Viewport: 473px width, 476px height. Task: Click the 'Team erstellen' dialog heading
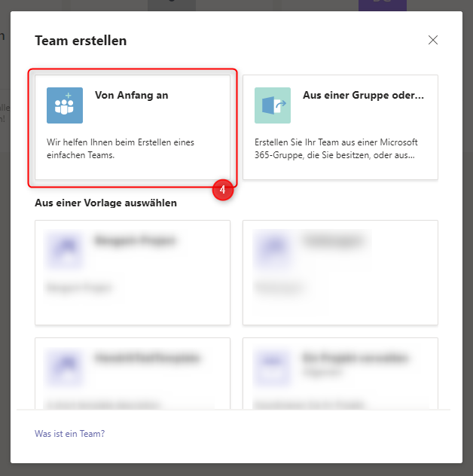81,41
